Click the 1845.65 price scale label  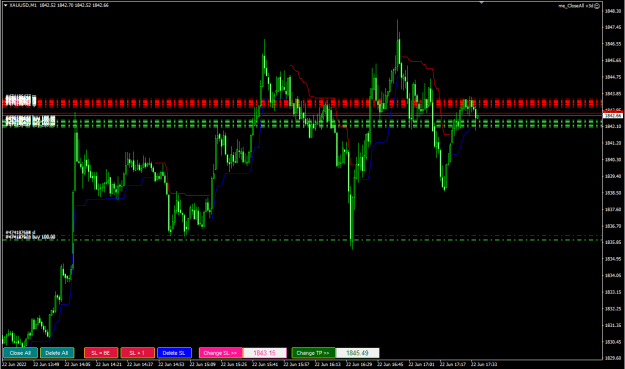[613, 61]
